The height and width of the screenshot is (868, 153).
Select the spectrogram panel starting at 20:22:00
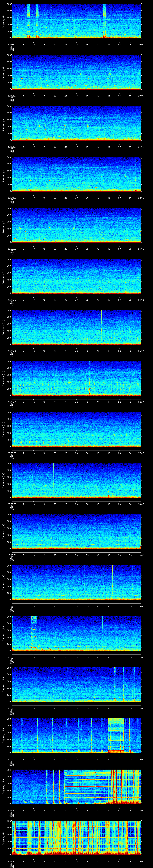click(x=76, y=225)
